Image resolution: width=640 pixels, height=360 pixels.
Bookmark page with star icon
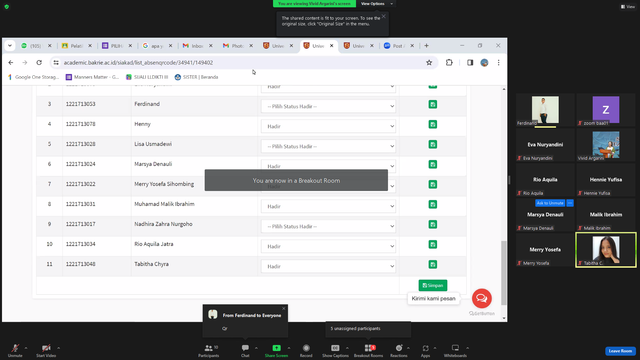click(x=429, y=62)
